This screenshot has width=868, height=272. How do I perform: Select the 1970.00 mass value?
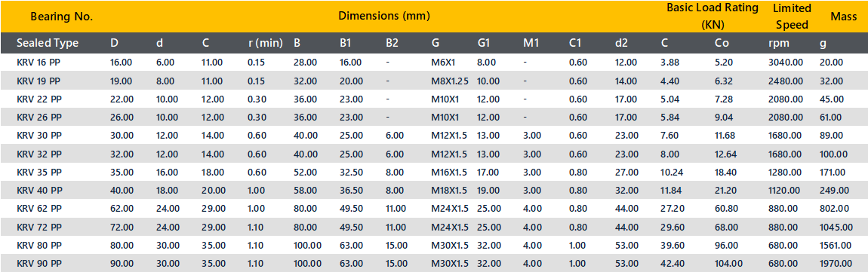coord(836,263)
